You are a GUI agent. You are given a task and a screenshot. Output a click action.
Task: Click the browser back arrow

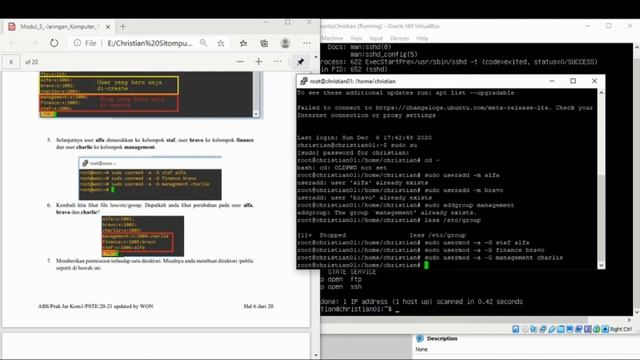[13, 43]
